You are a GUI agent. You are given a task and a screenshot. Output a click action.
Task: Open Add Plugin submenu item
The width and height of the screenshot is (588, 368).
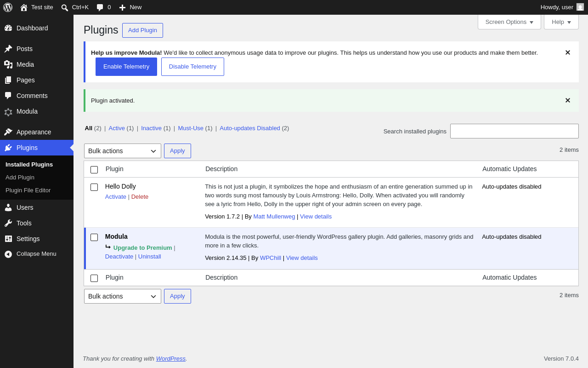(20, 178)
